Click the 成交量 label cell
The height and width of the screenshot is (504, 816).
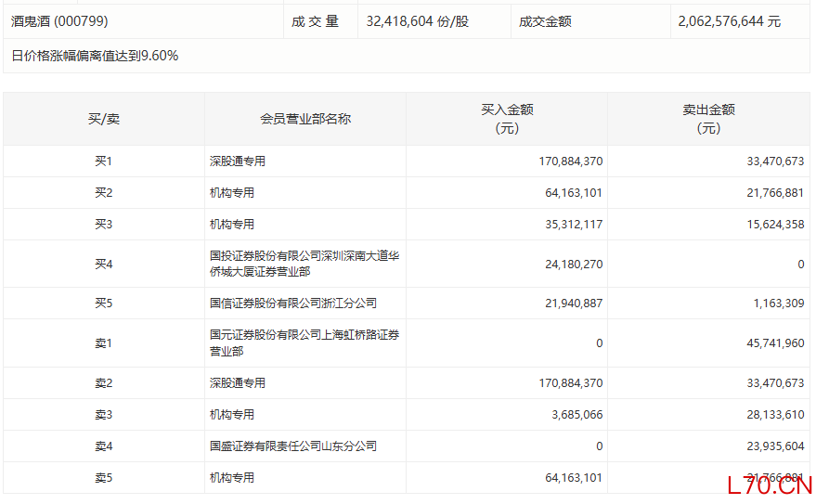316,20
